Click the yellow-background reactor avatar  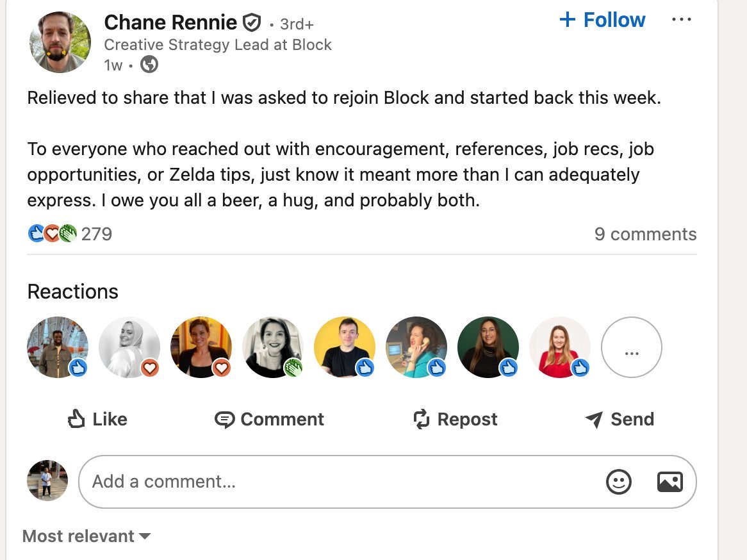click(344, 347)
